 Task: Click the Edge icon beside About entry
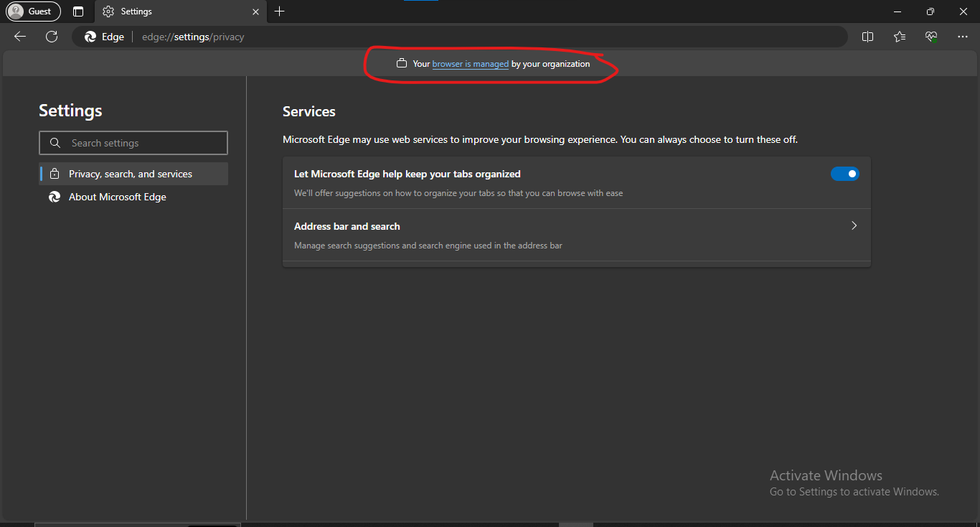click(55, 197)
